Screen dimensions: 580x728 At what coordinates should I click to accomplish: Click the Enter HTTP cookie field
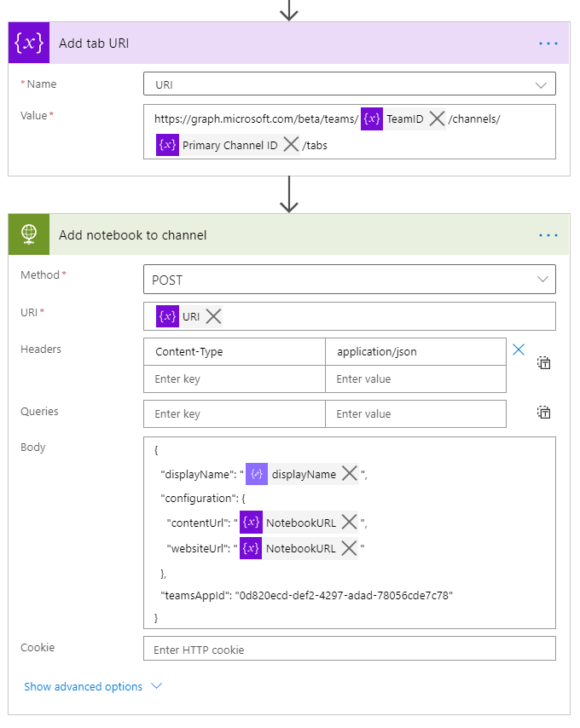349,650
